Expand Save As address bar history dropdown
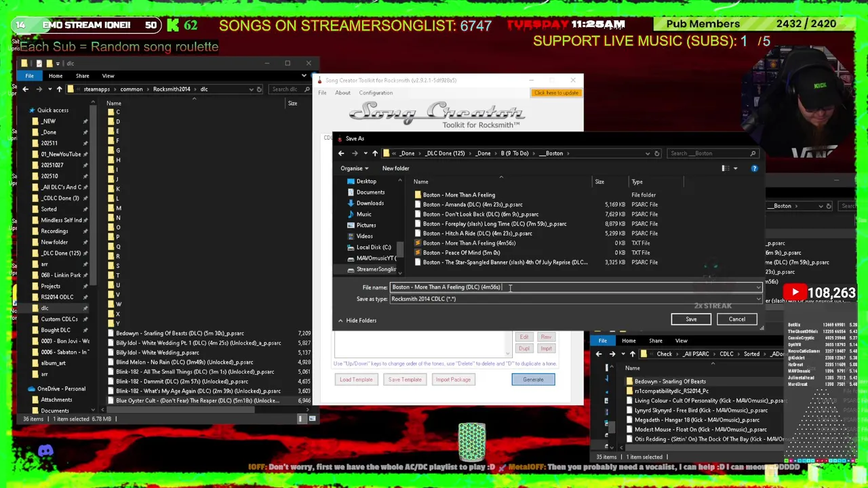Screen dimensions: 868x488 click(647, 153)
